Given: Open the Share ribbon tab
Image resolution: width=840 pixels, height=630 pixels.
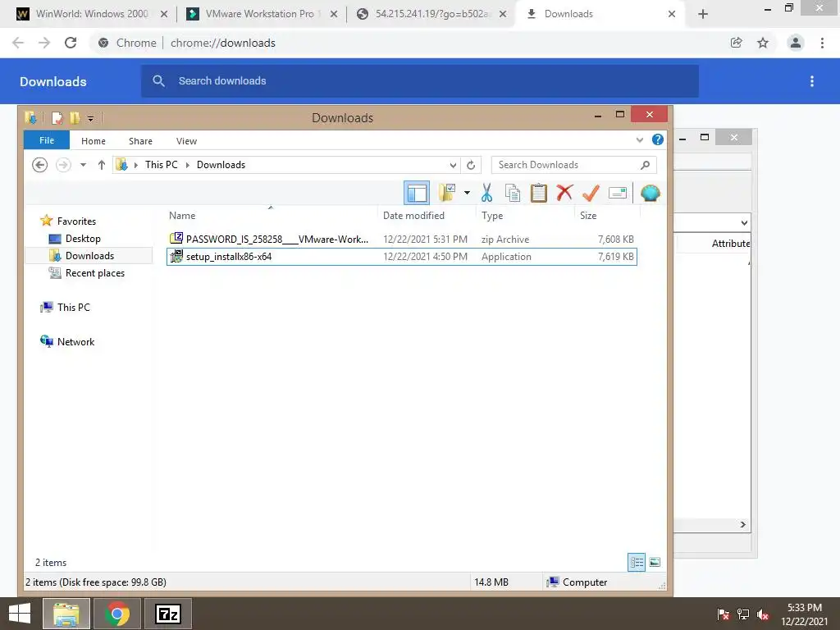Looking at the screenshot, I should 140,141.
